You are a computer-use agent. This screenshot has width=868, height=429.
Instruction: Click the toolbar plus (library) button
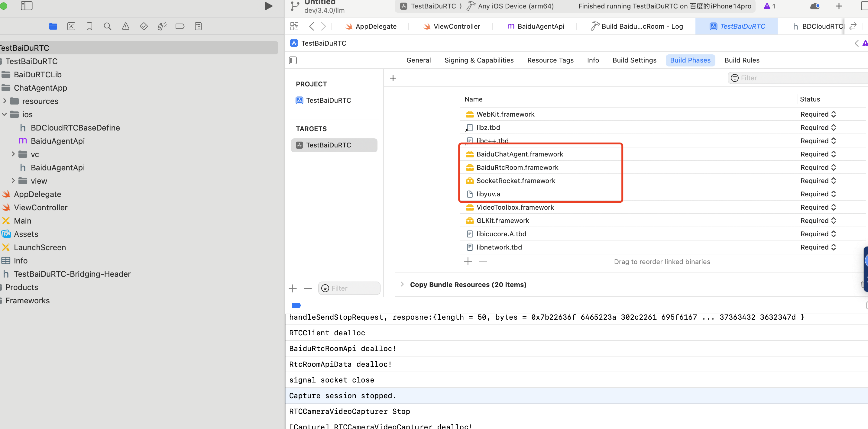click(839, 6)
